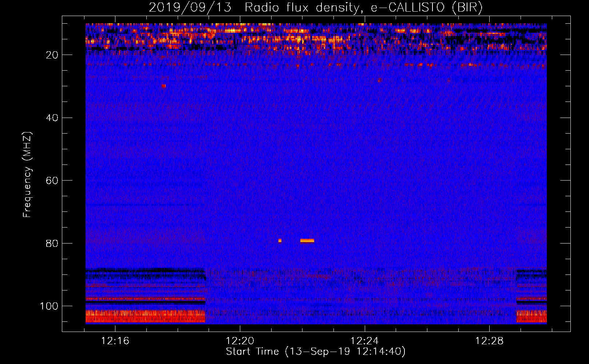This screenshot has width=589, height=364.
Task: Click the 'Frequency (MHZ)' axis label
Action: pyautogui.click(x=27, y=175)
